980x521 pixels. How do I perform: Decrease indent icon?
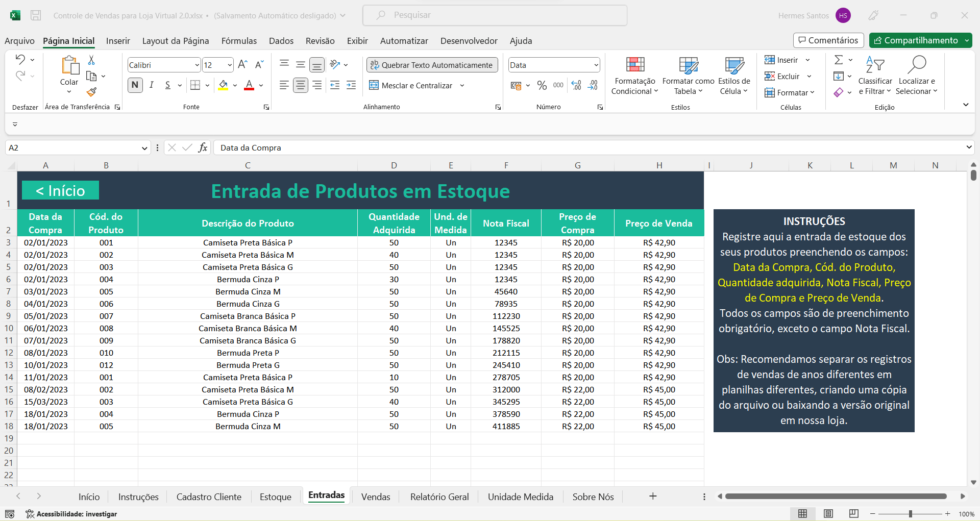point(335,85)
